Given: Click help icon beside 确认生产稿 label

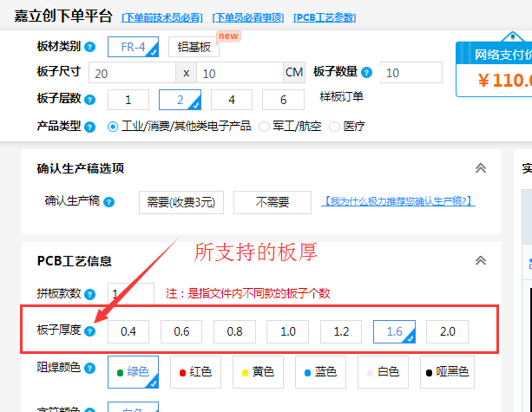Looking at the screenshot, I should 108,202.
